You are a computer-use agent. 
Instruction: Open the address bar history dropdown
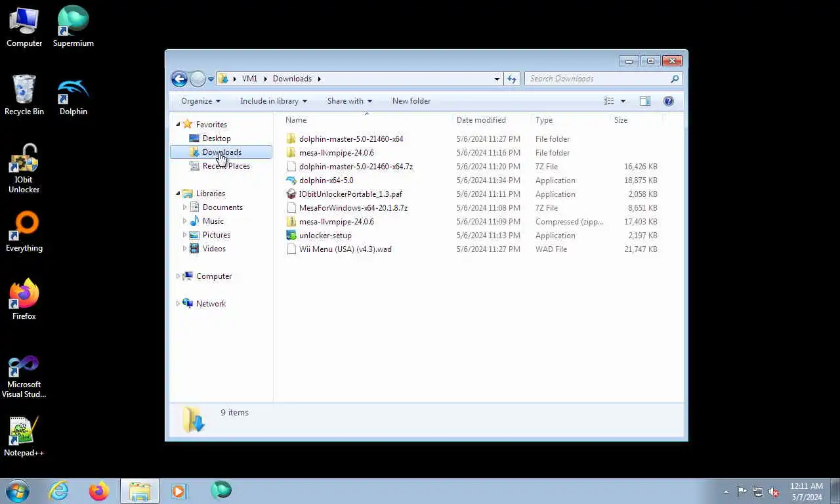[497, 79]
